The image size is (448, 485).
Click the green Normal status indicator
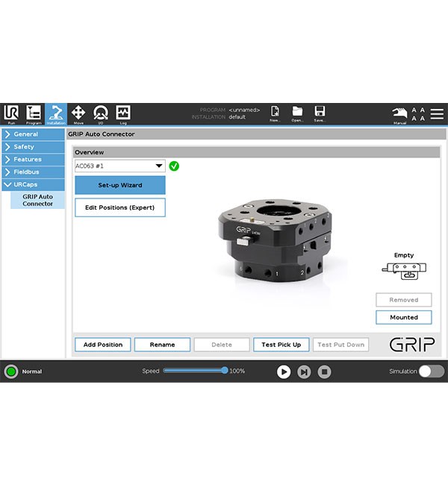click(11, 372)
